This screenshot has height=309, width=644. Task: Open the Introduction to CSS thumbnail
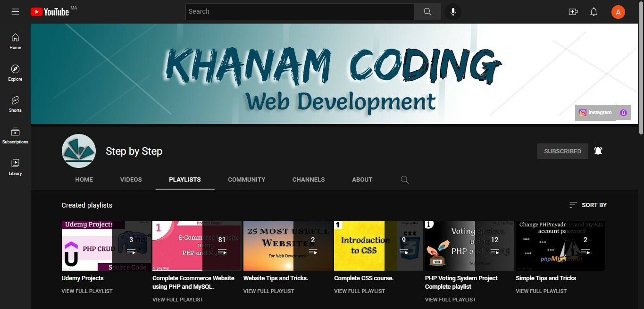pyautogui.click(x=378, y=246)
